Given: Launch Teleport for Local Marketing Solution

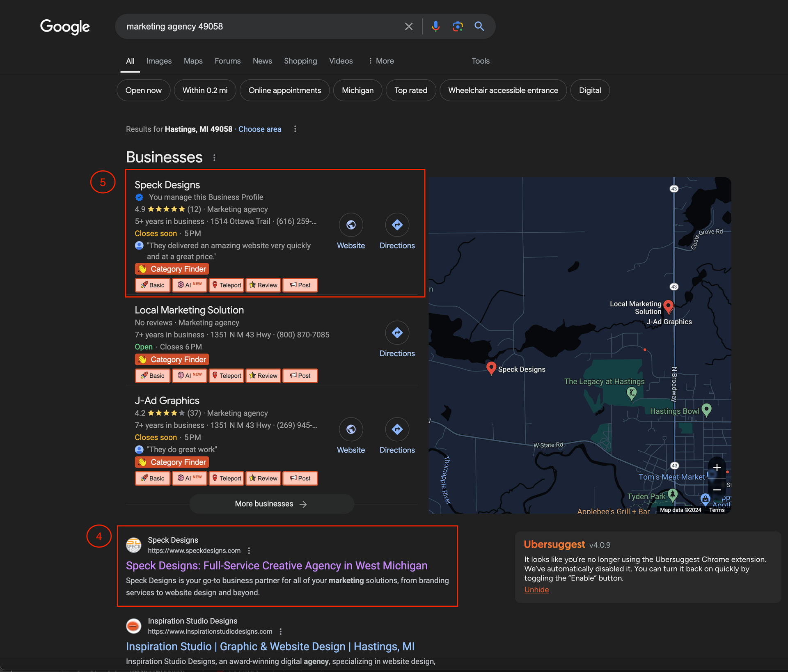Looking at the screenshot, I should coord(227,376).
